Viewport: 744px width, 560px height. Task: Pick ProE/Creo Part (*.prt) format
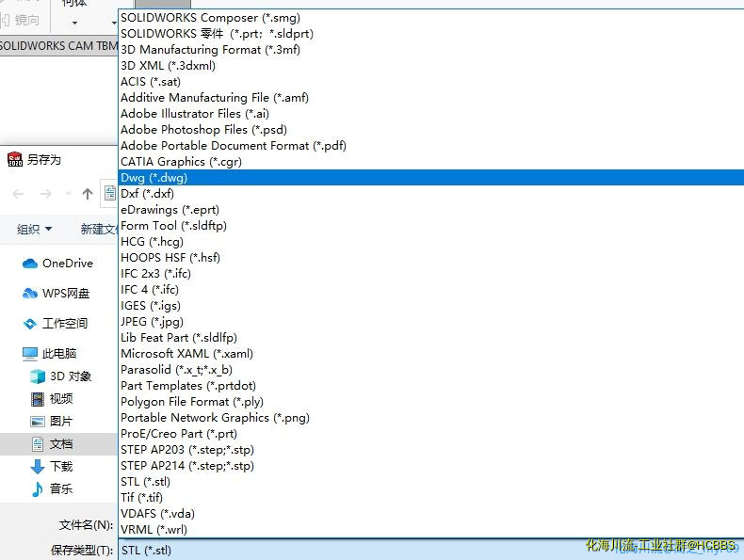pos(430,434)
